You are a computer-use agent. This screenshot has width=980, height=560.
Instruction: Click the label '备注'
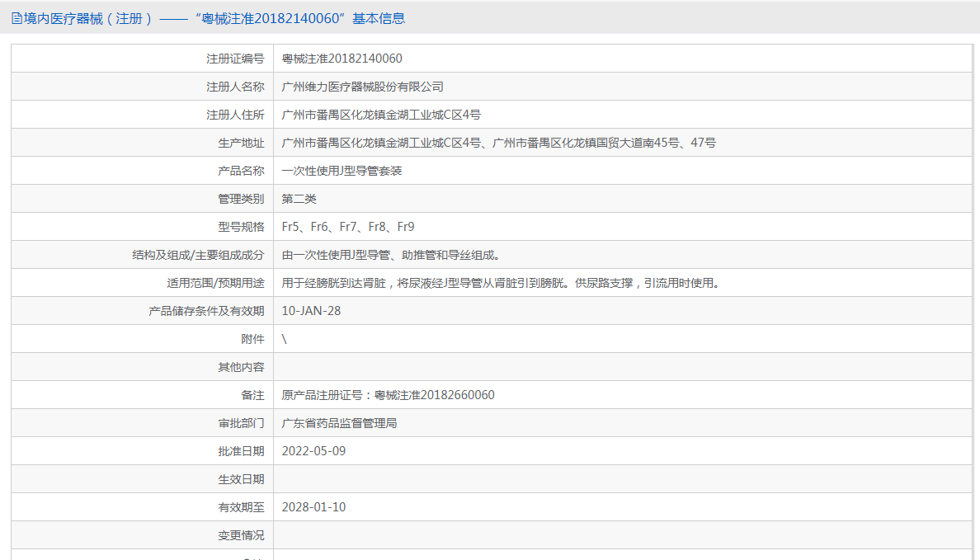(x=253, y=395)
